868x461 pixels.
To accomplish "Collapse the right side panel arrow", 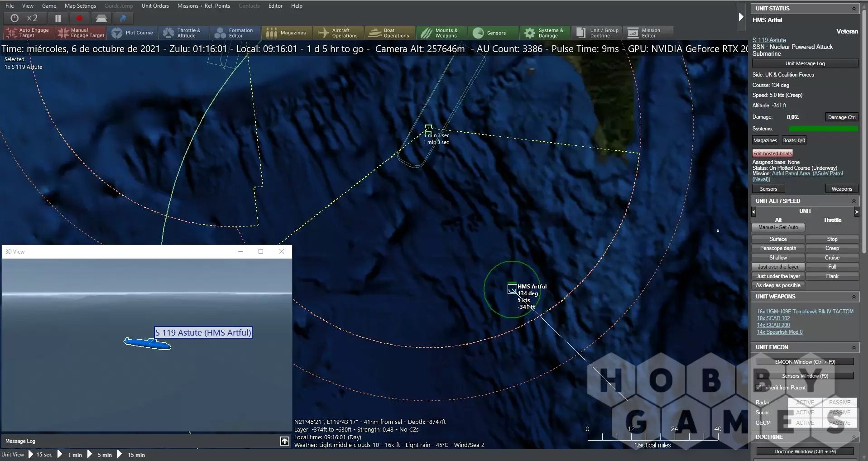I will 741,17.
